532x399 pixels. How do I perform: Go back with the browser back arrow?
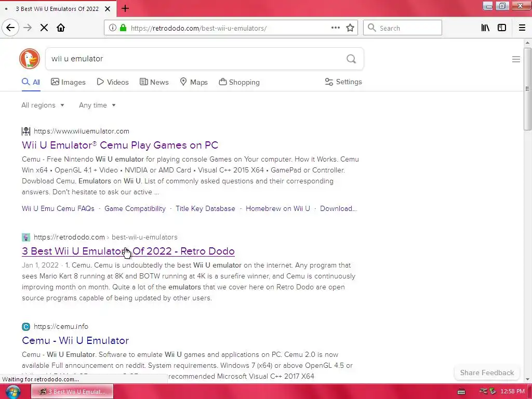[x=10, y=28]
